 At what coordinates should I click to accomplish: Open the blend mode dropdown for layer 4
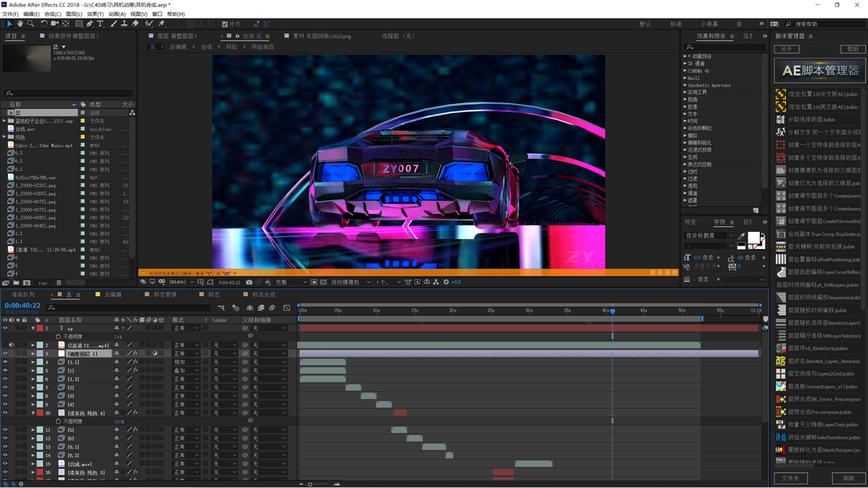tap(186, 362)
